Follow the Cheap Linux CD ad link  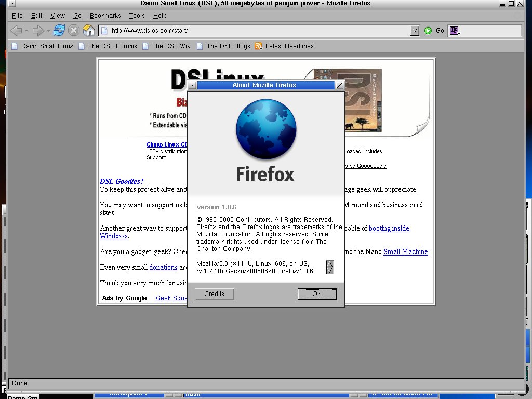coord(166,144)
